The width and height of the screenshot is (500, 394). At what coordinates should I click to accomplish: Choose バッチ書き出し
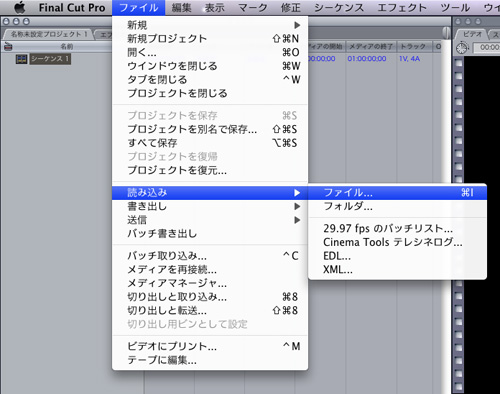[x=210, y=234]
